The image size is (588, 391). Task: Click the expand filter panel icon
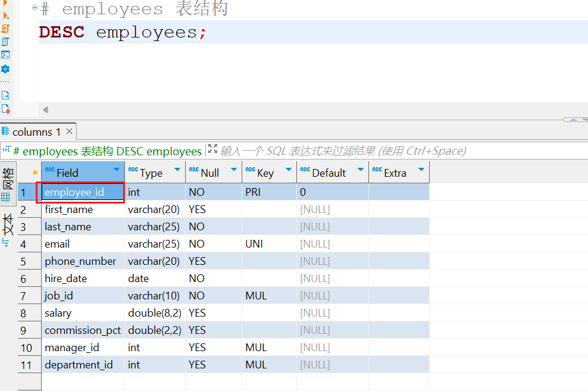[212, 150]
